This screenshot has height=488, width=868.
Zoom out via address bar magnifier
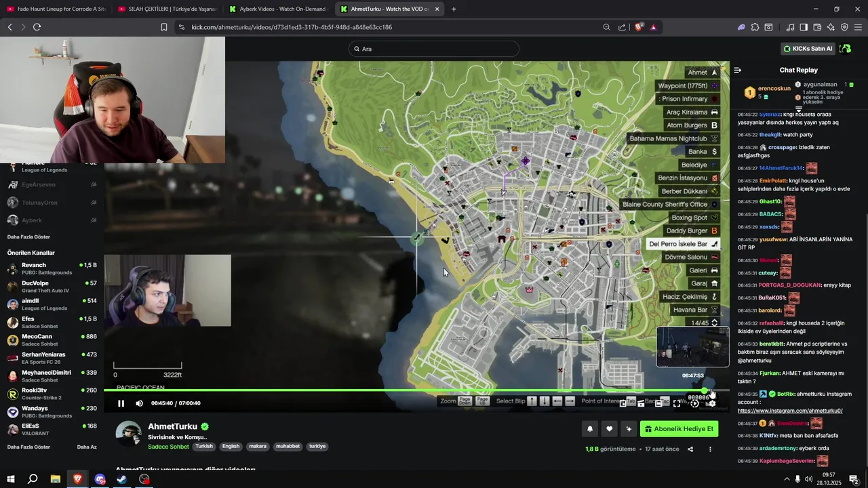point(606,27)
